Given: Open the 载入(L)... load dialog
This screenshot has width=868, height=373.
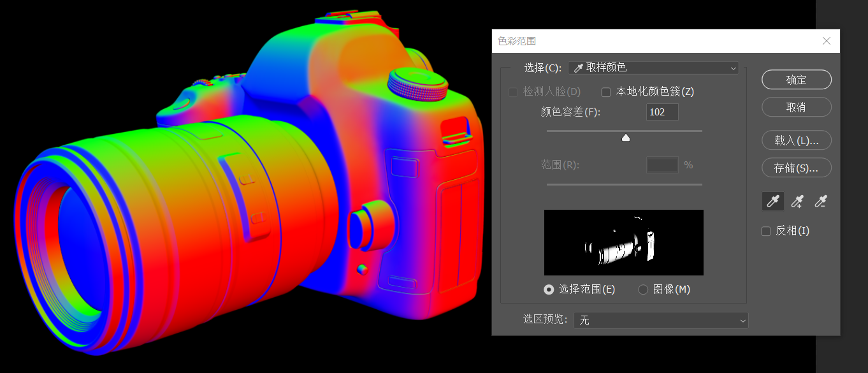Looking at the screenshot, I should [x=796, y=140].
